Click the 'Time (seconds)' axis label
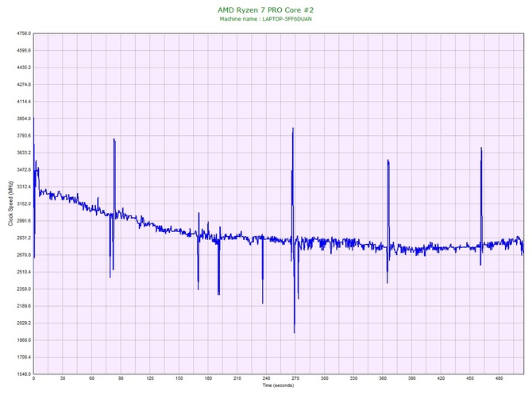This screenshot has height=399, width=532. click(x=278, y=385)
